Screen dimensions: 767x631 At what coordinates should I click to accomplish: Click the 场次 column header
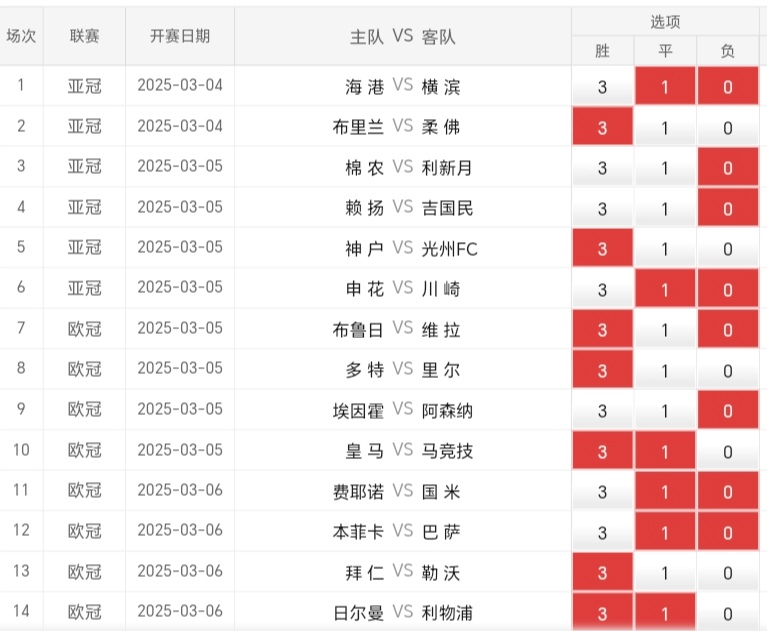pos(21,36)
